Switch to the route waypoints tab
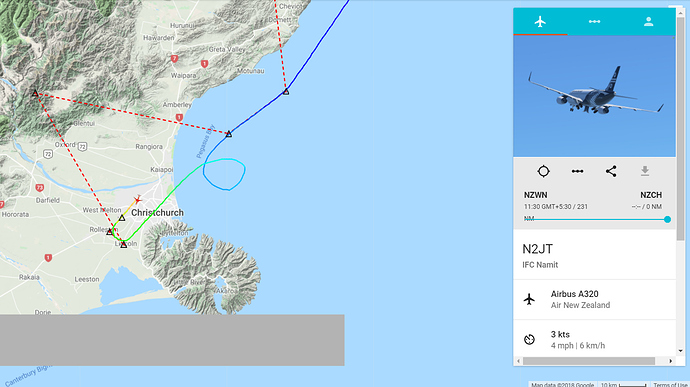 (x=595, y=22)
